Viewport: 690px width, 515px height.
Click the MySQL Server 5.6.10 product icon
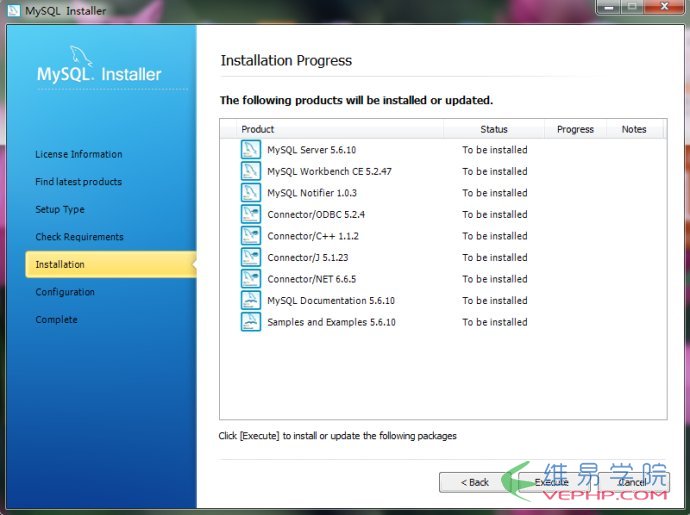[x=251, y=149]
